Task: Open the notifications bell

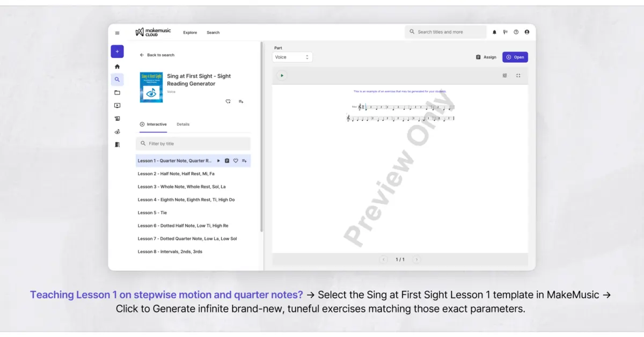Action: [x=494, y=32]
